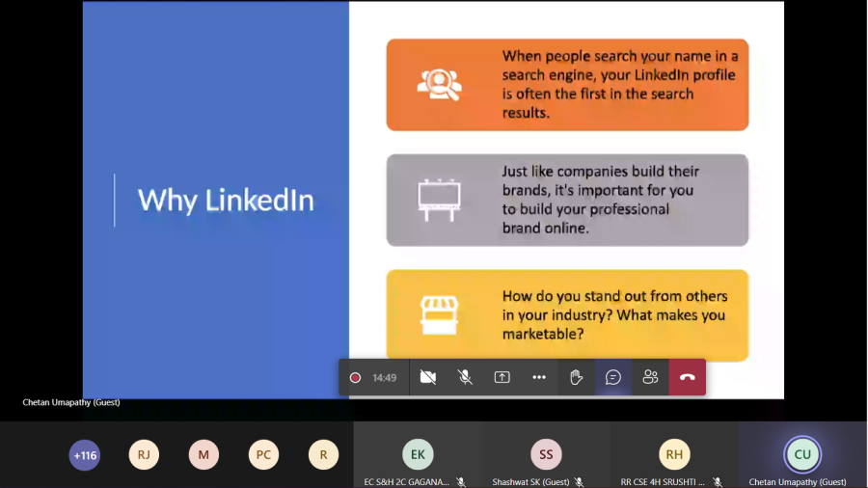This screenshot has height=488, width=868.
Task: Open EK participant tile options
Action: [418, 454]
